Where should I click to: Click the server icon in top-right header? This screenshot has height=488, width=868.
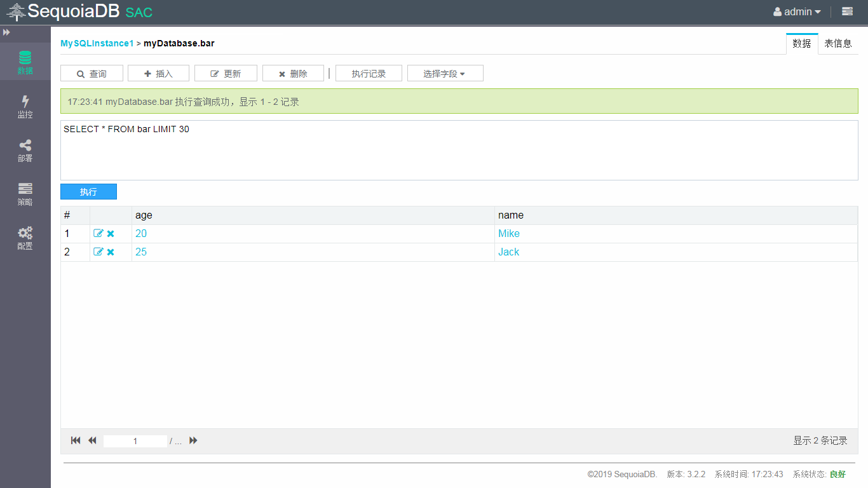click(847, 11)
